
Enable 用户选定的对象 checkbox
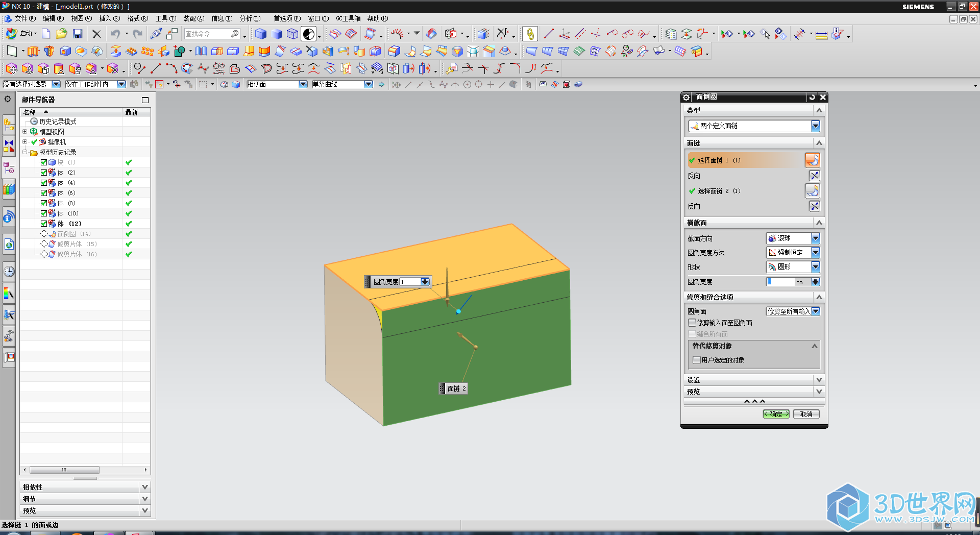pyautogui.click(x=696, y=360)
